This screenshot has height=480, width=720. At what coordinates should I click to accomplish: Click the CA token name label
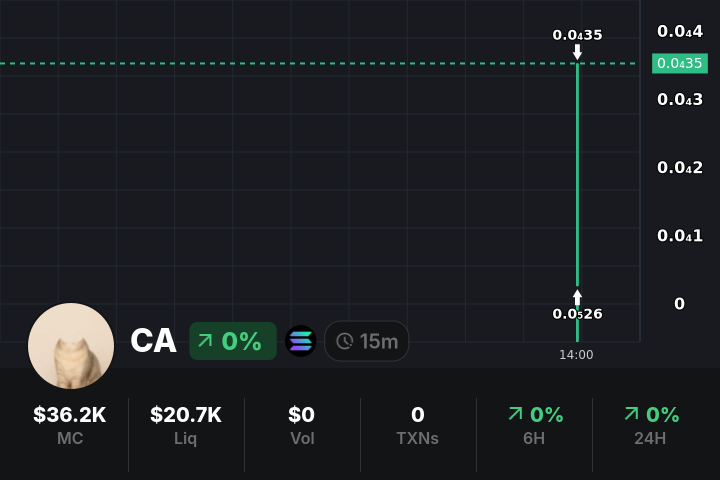[153, 341]
